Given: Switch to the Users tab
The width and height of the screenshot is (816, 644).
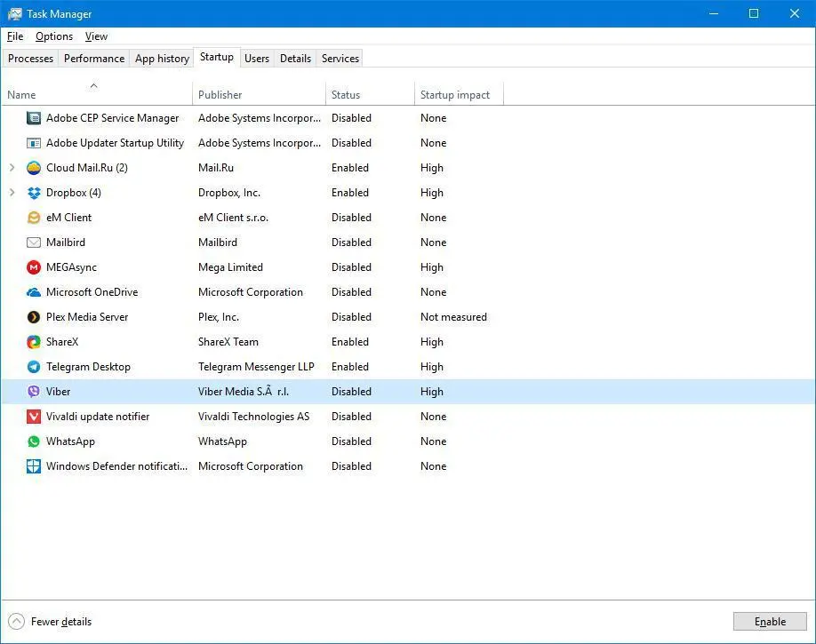Looking at the screenshot, I should click(x=257, y=59).
